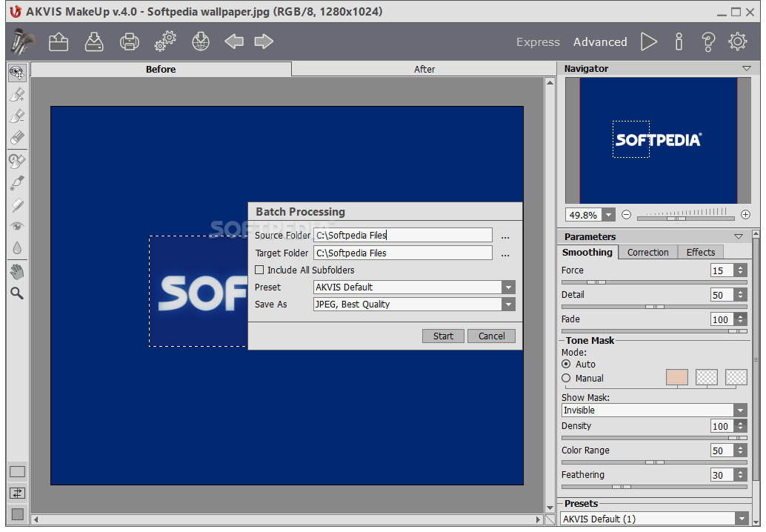Select the Teeth Whitening tool

[x=17, y=205]
